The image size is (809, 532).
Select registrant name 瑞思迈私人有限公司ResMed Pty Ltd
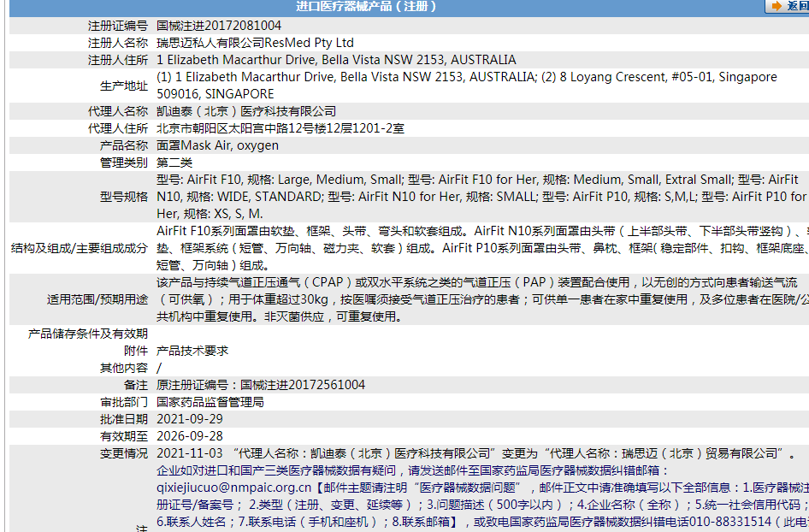pos(255,43)
